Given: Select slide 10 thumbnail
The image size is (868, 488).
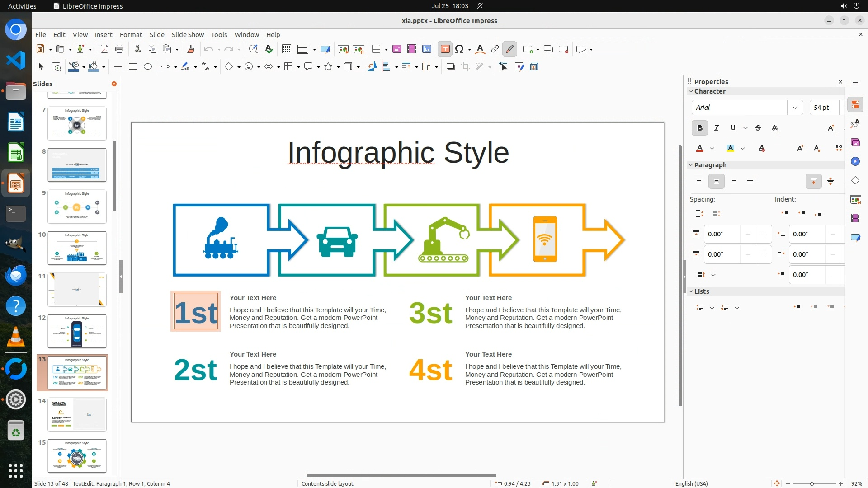Looking at the screenshot, I should 77,248.
